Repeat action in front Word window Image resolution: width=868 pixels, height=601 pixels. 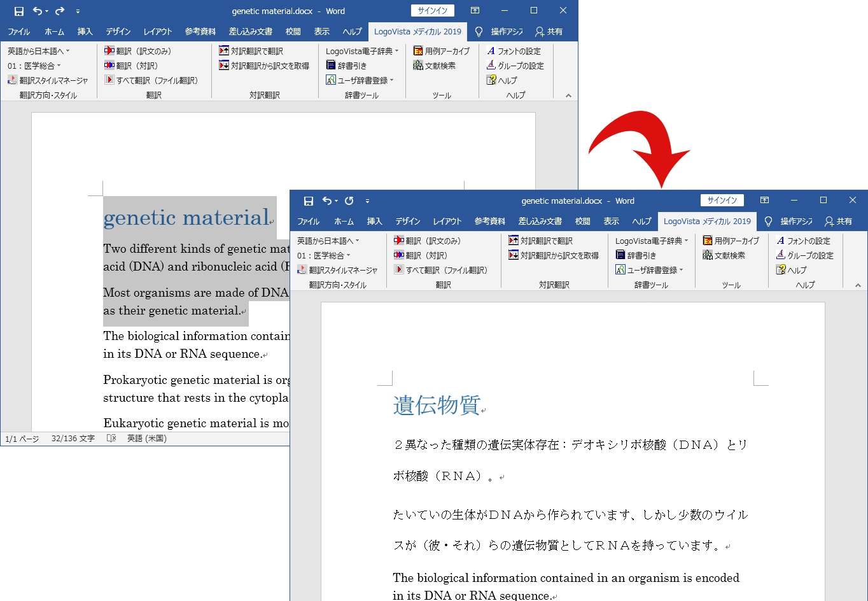pyautogui.click(x=349, y=201)
